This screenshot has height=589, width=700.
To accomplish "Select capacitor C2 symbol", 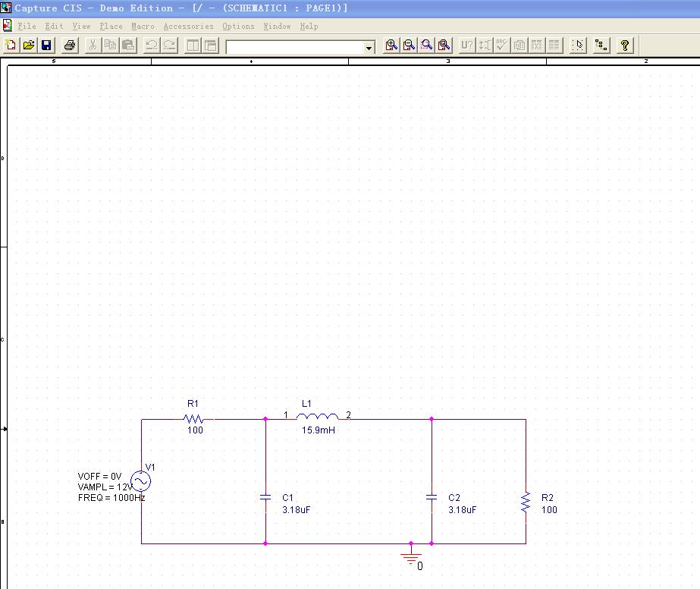I will pos(432,497).
